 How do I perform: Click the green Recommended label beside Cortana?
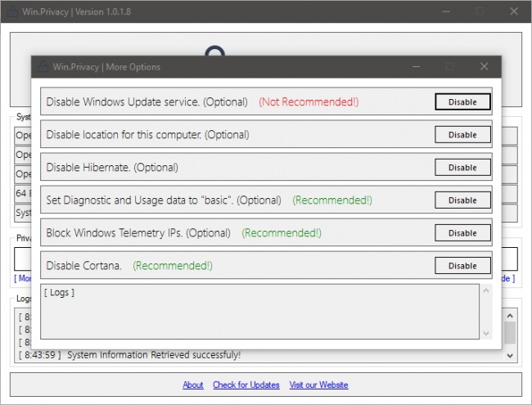coord(173,266)
